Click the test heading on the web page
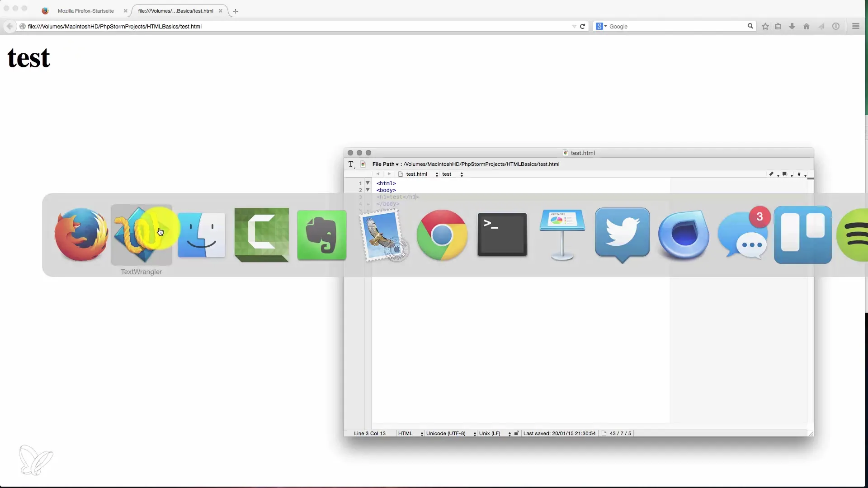 click(x=29, y=58)
